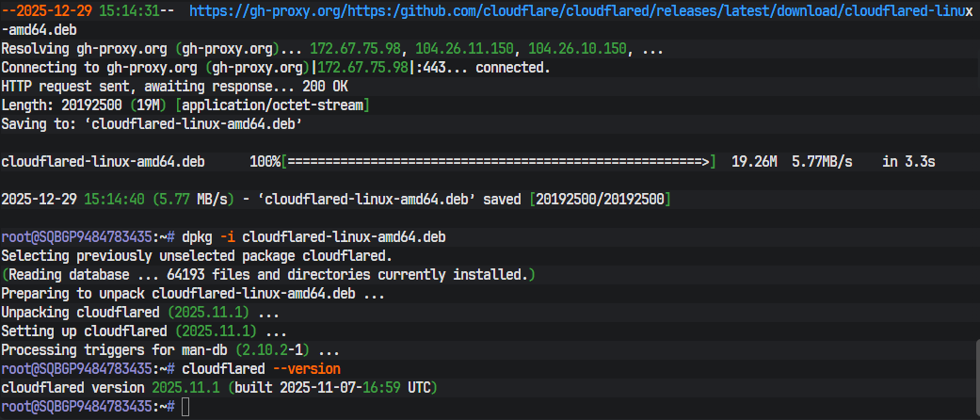Click the '(built 2025-11-07-16:59 UTC)' text
The width and height of the screenshot is (980, 420).
pos(332,387)
